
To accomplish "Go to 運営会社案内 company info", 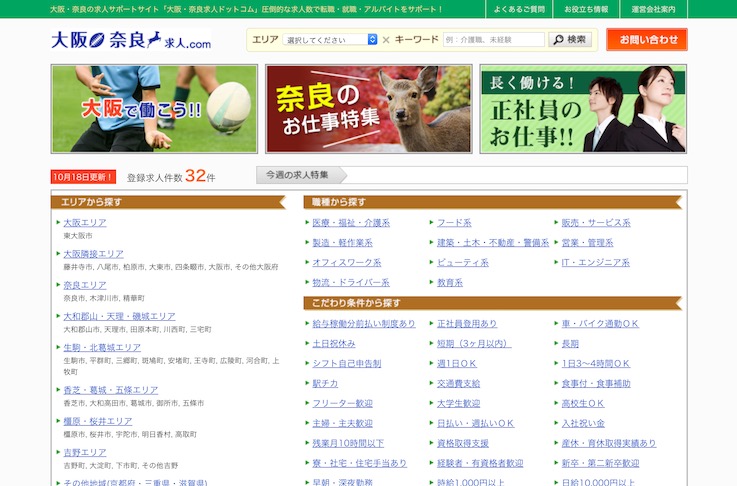I will pos(653,9).
